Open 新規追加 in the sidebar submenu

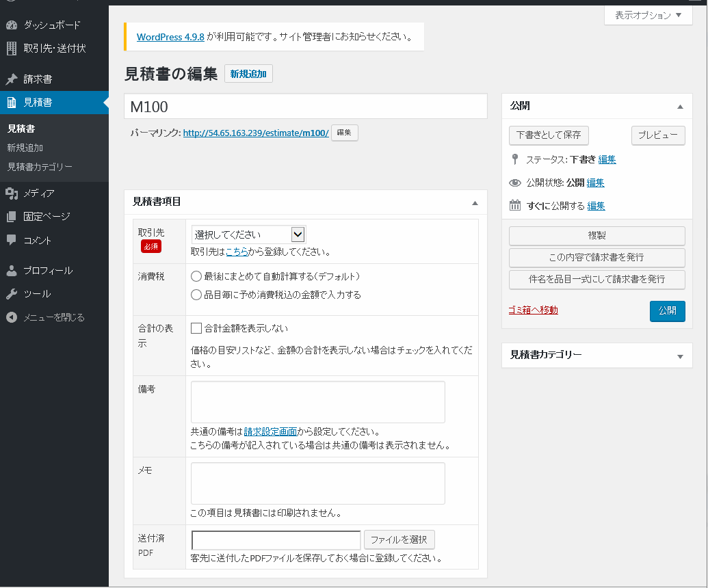(25, 148)
